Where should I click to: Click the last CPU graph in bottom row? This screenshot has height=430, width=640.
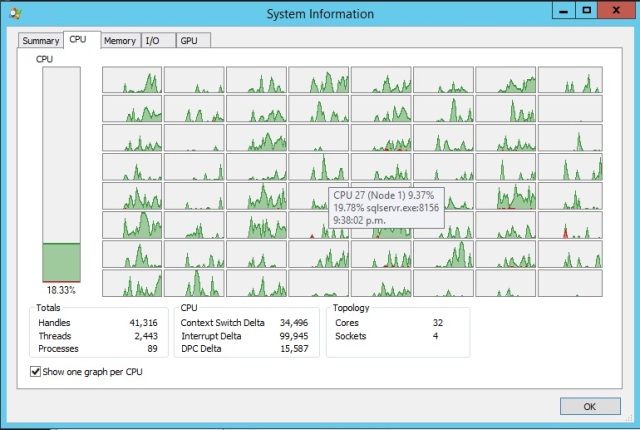570,283
